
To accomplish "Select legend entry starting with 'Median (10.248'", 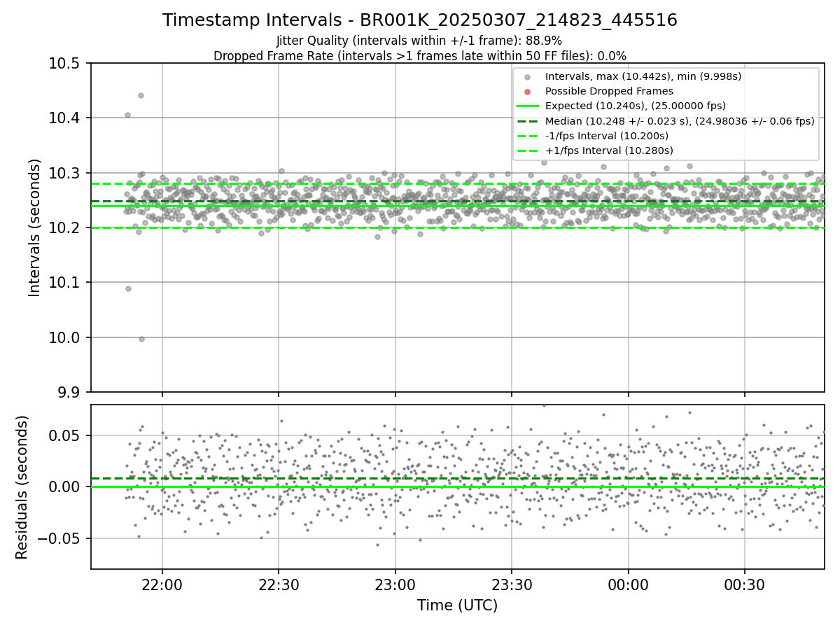I will pyautogui.click(x=680, y=121).
